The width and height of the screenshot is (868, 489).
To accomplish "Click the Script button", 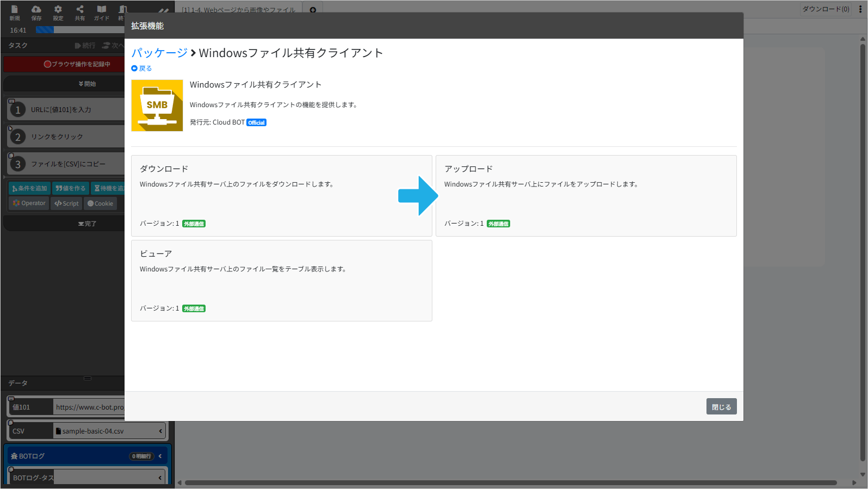I will click(66, 203).
